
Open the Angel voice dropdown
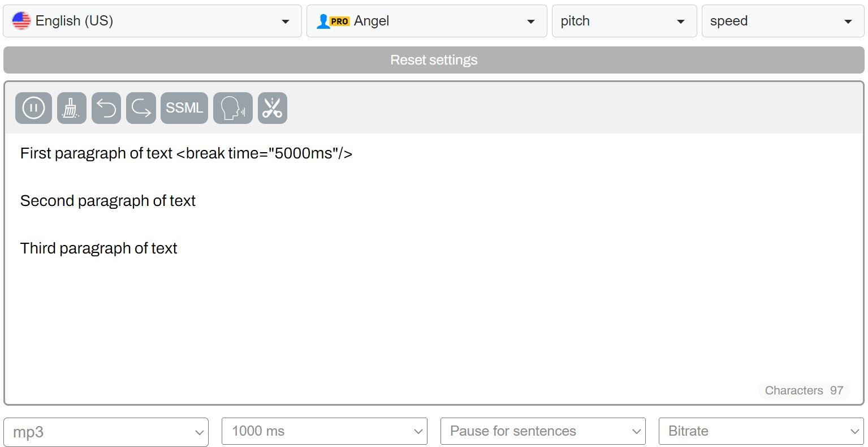click(426, 21)
